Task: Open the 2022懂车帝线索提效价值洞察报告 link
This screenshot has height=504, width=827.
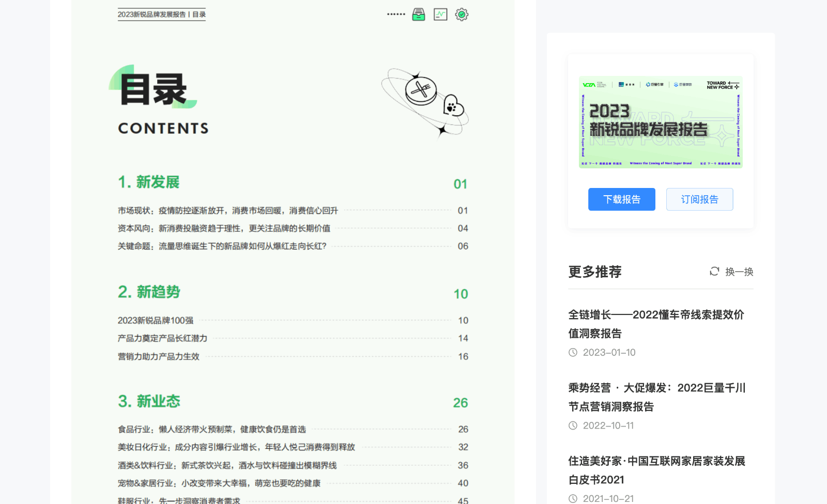Action: click(655, 324)
